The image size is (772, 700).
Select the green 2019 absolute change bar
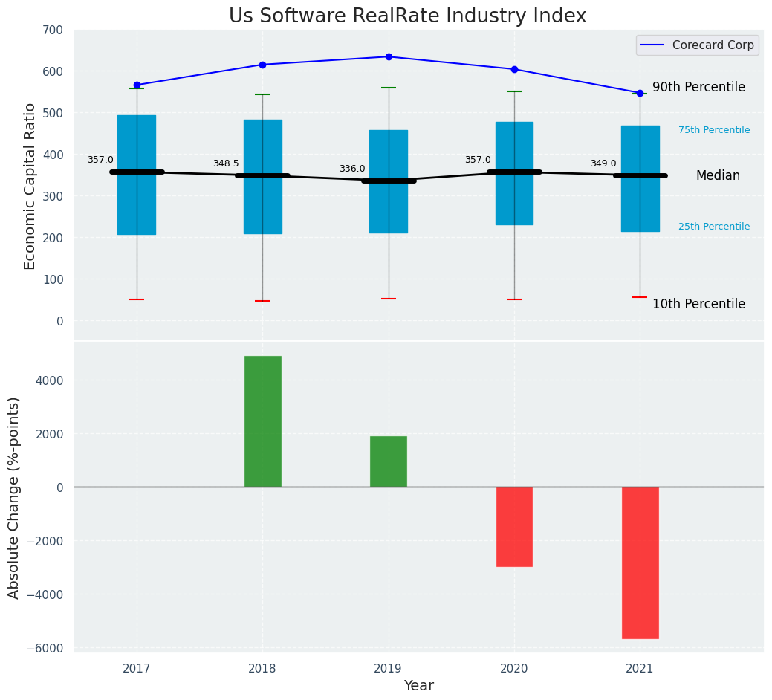389,461
